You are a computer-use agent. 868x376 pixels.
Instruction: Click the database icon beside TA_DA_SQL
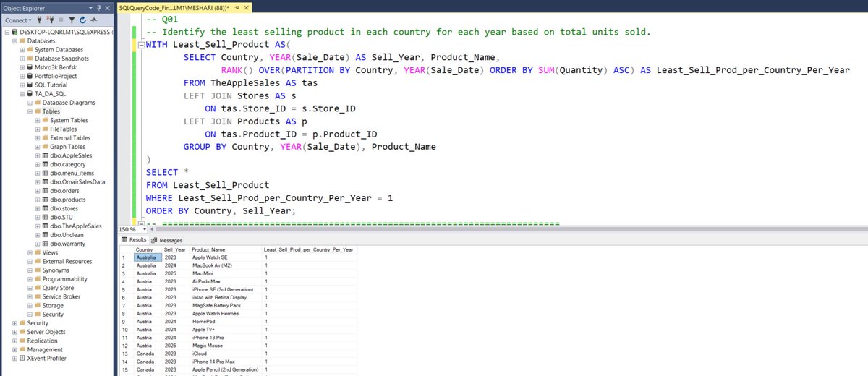(x=30, y=94)
